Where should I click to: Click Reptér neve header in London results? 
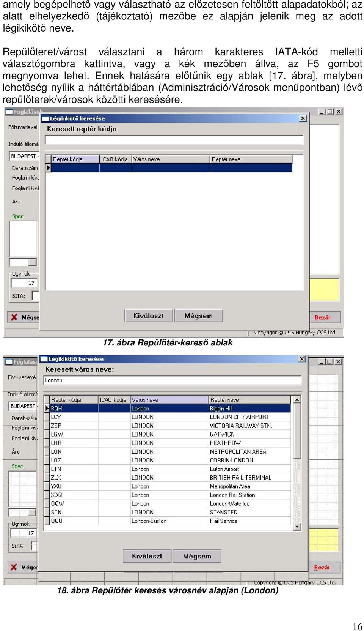point(249,399)
